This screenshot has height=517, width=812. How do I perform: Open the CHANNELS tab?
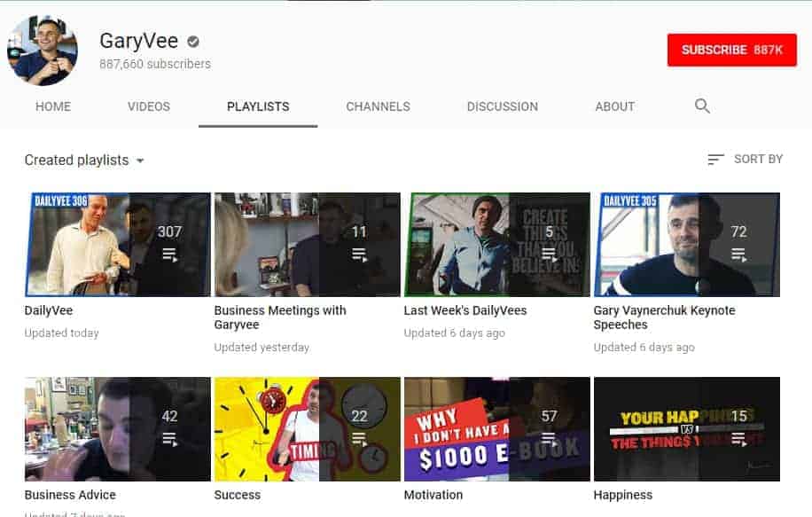pyautogui.click(x=378, y=106)
